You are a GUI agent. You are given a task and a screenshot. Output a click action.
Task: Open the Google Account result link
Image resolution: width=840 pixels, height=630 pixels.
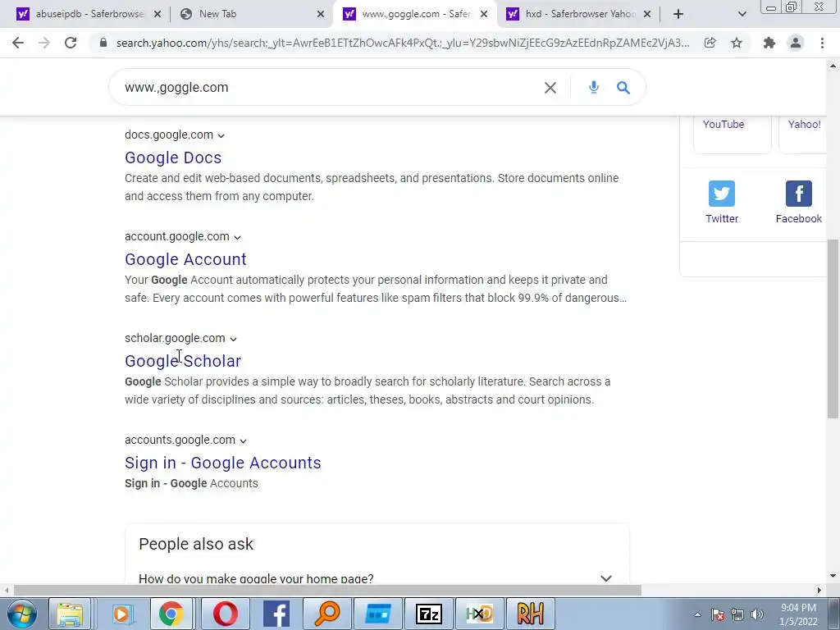click(x=185, y=259)
